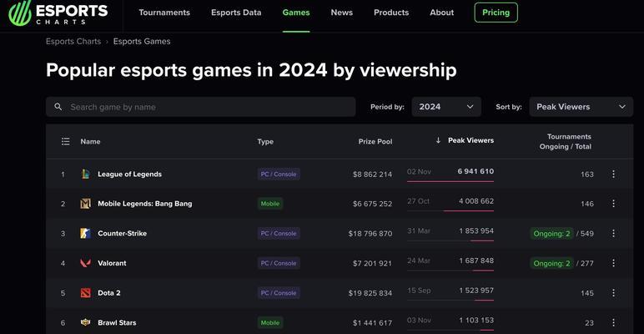Click the tournaments total 163
Image resolution: width=644 pixels, height=334 pixels.
(x=587, y=175)
